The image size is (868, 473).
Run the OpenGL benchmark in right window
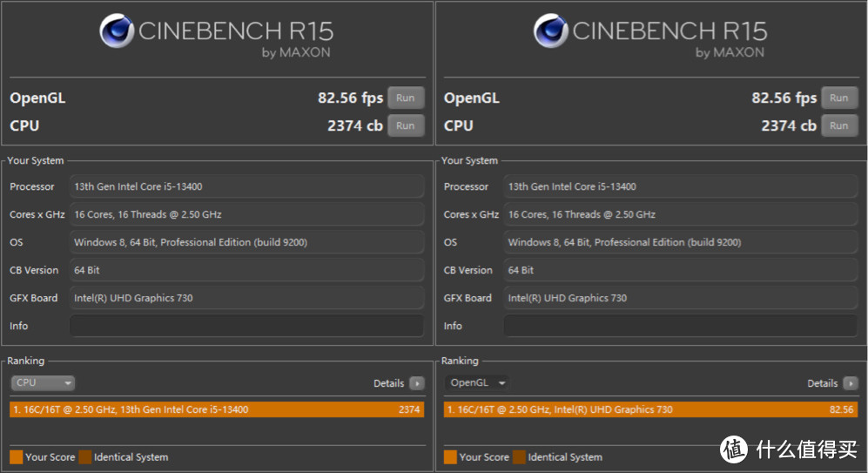tap(839, 98)
